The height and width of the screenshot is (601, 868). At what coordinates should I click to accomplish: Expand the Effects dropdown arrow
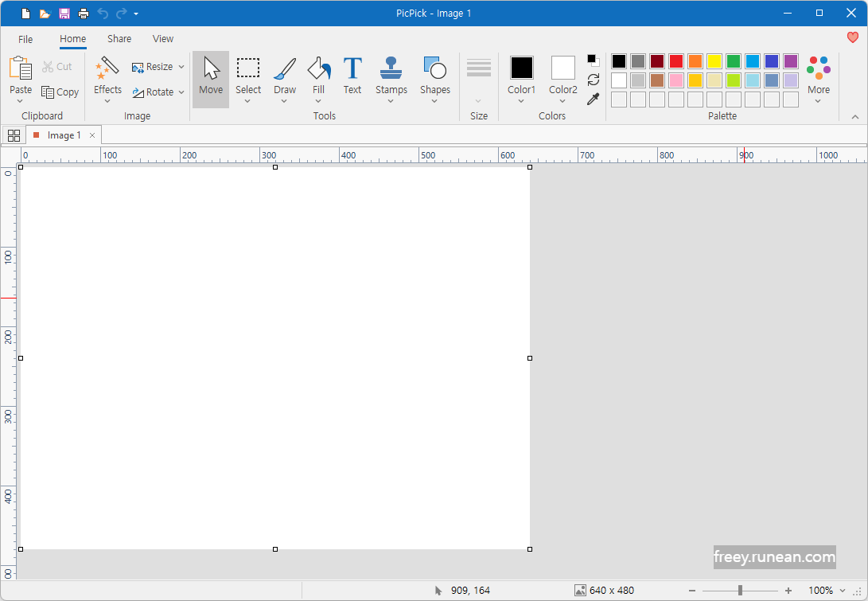click(x=107, y=101)
